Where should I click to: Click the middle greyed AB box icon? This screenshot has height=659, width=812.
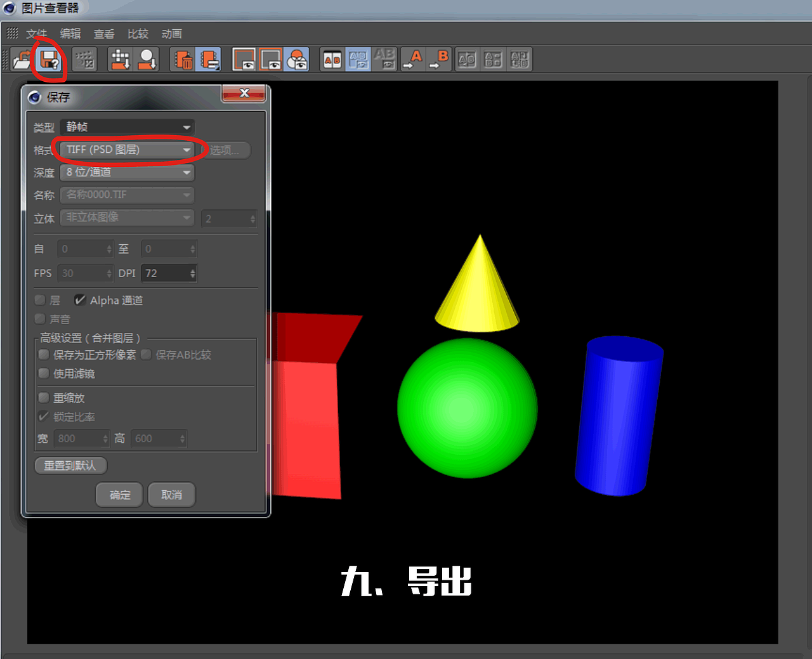tap(493, 60)
